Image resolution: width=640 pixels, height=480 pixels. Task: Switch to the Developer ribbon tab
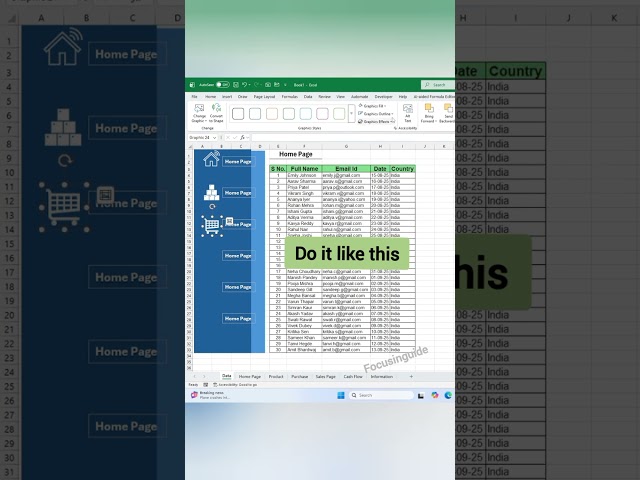pyautogui.click(x=383, y=97)
